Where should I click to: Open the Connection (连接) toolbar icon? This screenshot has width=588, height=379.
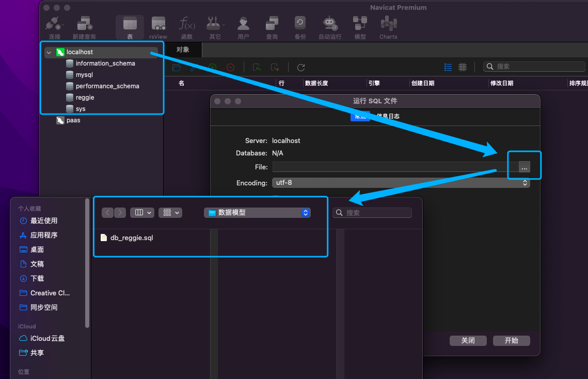coord(54,27)
